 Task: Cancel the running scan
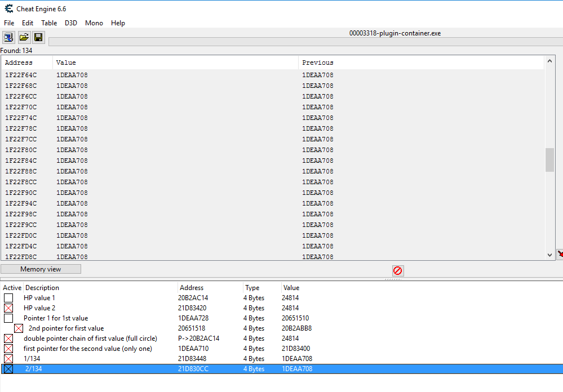398,270
